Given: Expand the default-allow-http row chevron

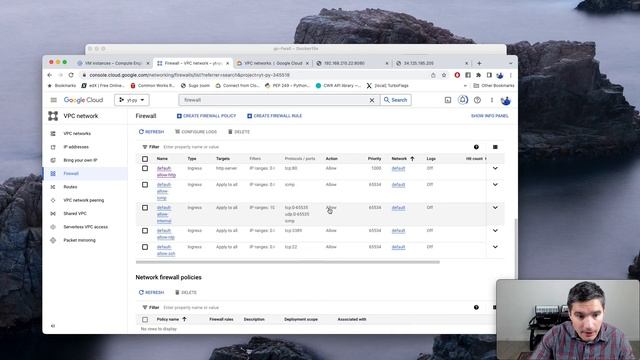Looking at the screenshot, I should [x=495, y=168].
